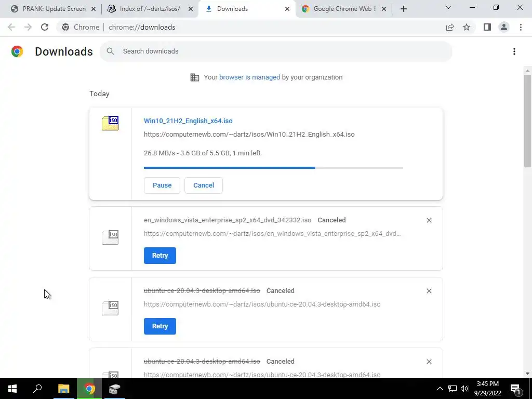Click the windows vista ISO source URL
This screenshot has height=399, width=532.
point(272,234)
